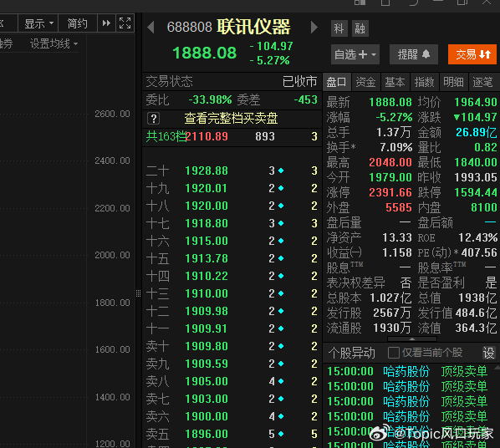This screenshot has height=448, width=500.
Task: Click 今开 value 1979.00
Action: coord(390,177)
